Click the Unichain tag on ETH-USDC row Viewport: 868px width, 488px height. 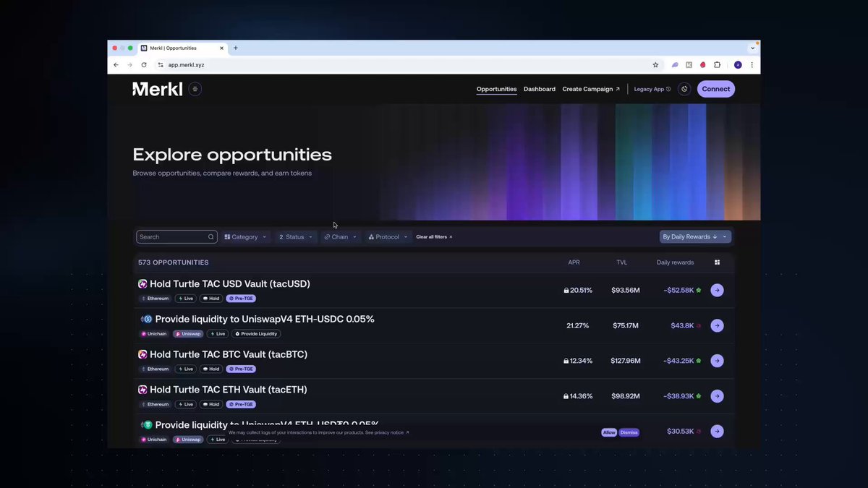point(154,334)
